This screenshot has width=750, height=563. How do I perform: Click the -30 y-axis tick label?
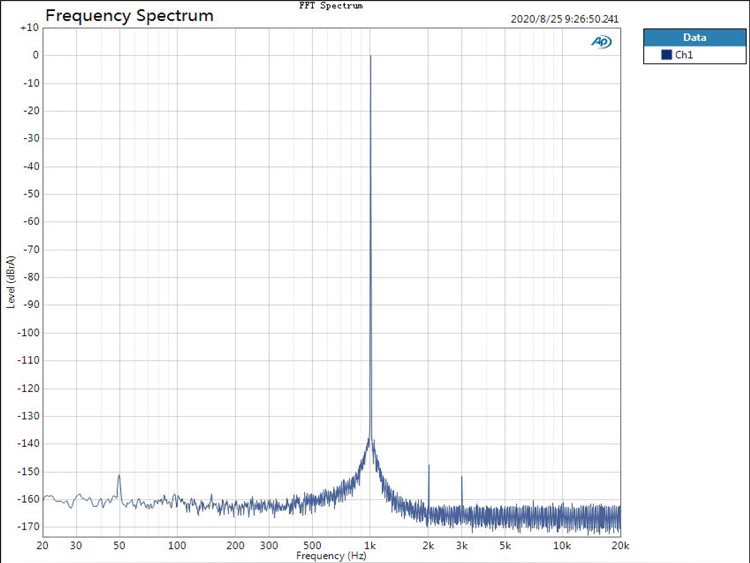tap(30, 139)
